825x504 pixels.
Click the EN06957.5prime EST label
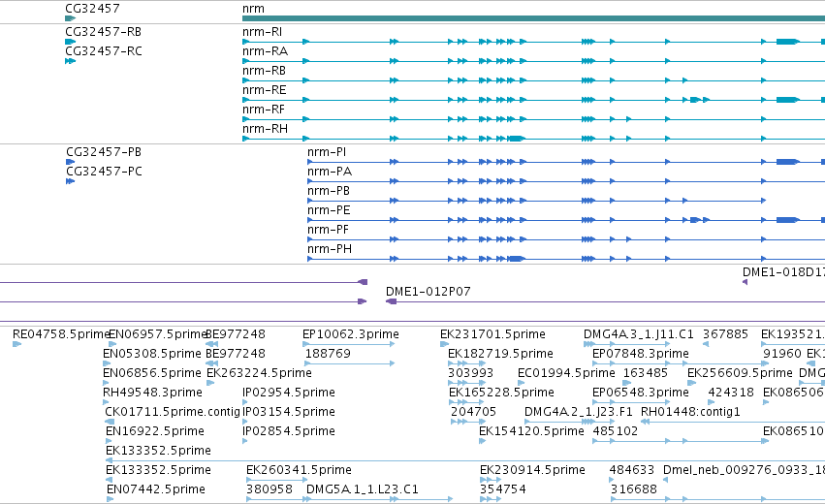pos(157,334)
